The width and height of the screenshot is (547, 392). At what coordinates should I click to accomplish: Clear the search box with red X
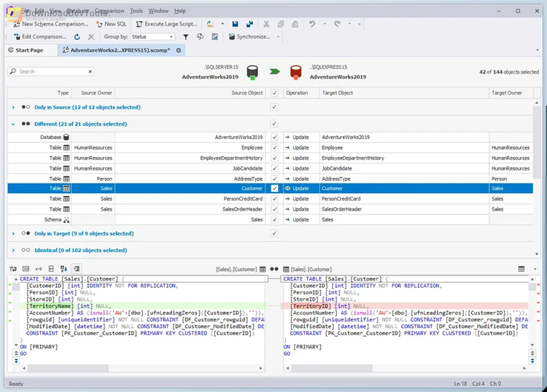[90, 71]
